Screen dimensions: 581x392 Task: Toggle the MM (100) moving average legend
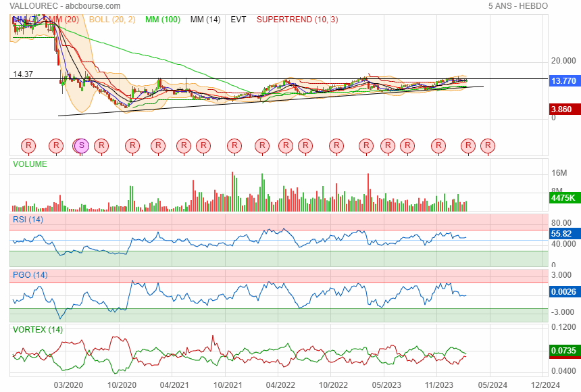(x=162, y=20)
